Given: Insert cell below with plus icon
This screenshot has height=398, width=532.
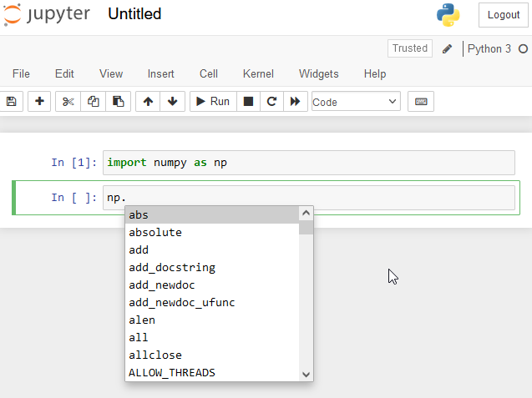Looking at the screenshot, I should click(39, 102).
